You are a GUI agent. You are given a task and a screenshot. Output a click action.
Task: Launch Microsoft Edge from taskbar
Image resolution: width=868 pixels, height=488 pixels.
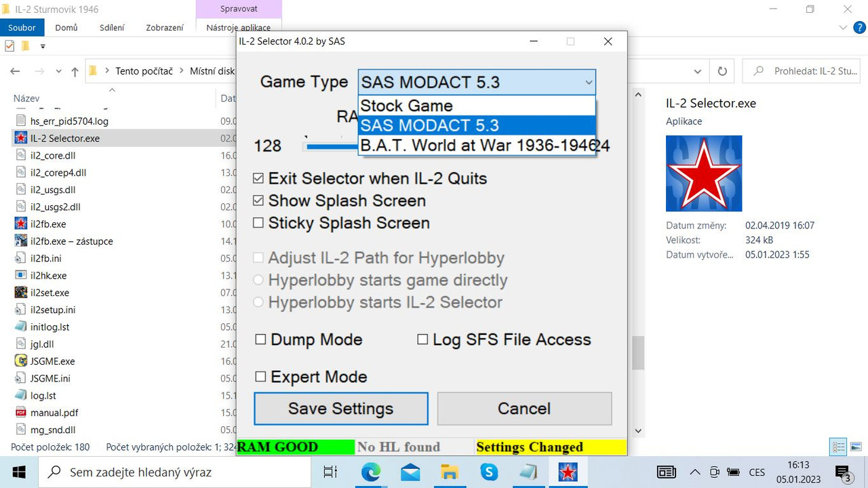[x=370, y=472]
